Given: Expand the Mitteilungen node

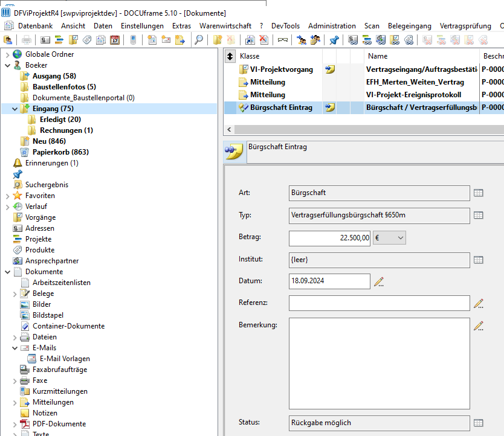Looking at the screenshot, I should (x=15, y=403).
